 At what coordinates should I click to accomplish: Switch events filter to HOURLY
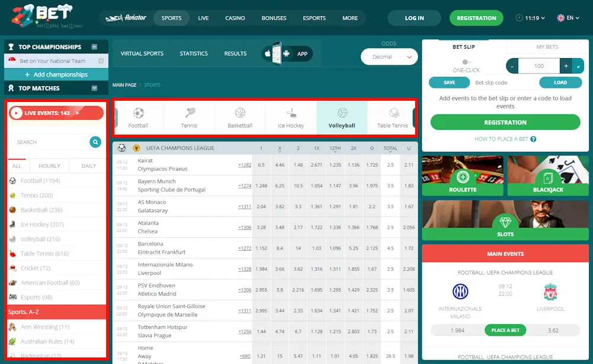[x=49, y=165]
